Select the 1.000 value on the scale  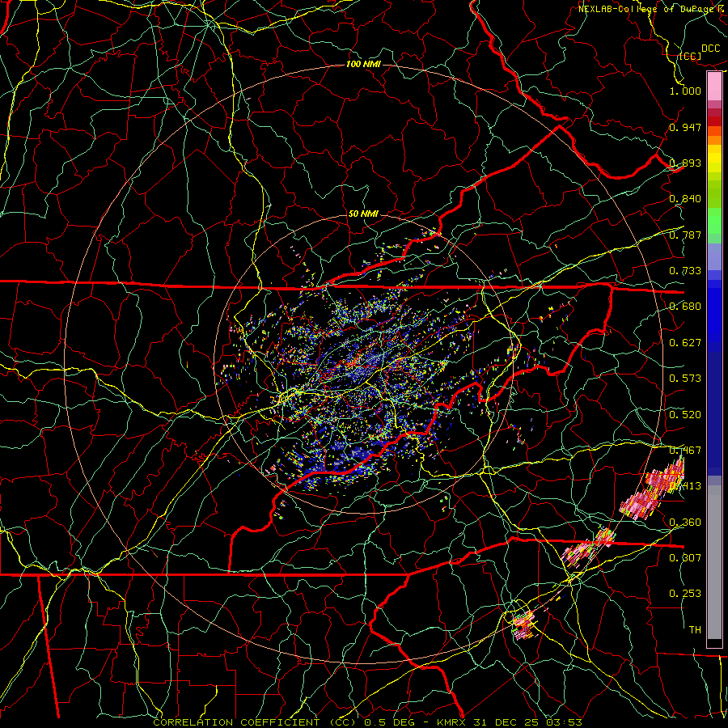tap(685, 91)
